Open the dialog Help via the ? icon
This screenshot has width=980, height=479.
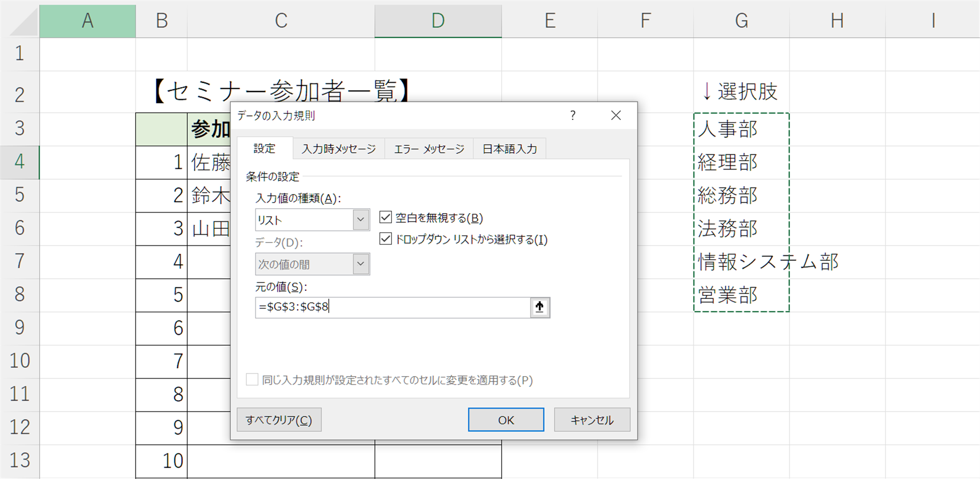tap(572, 116)
